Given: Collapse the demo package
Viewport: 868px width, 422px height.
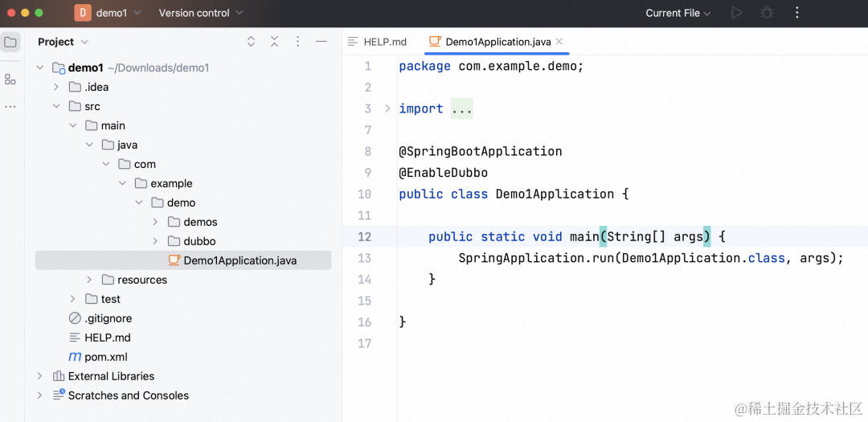Looking at the screenshot, I should click(x=139, y=203).
